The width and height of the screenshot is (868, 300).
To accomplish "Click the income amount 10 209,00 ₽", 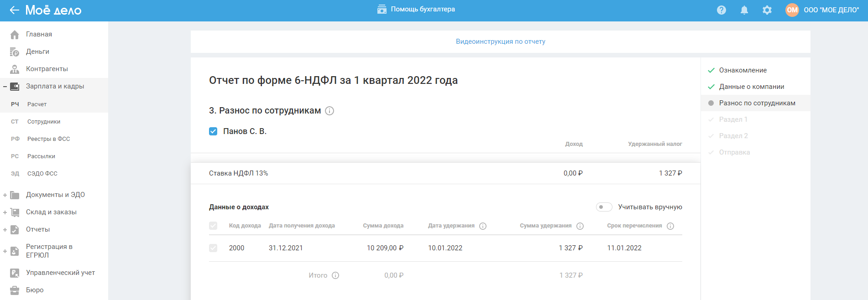I will click(x=385, y=248).
